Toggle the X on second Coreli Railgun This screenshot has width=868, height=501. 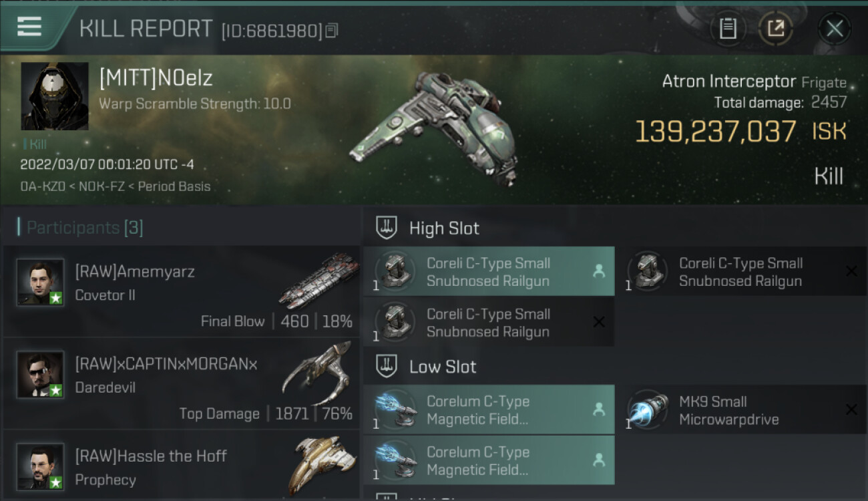point(851,271)
